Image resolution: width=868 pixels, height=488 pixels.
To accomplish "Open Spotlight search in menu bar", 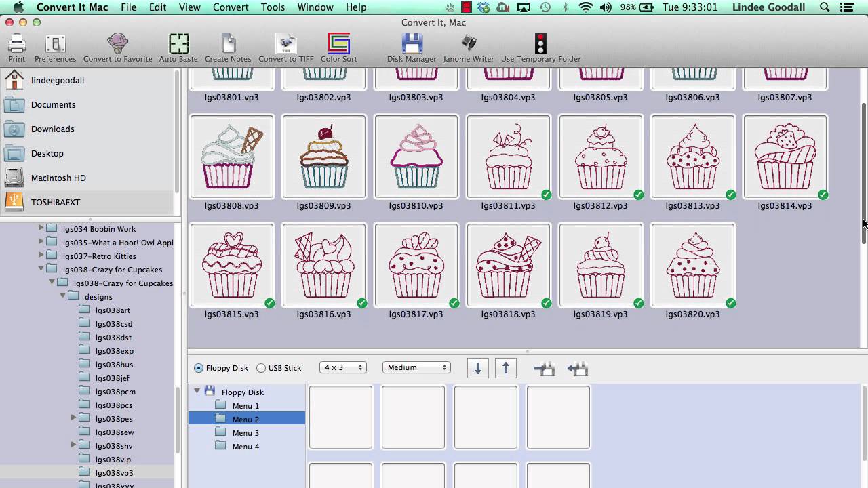I will pyautogui.click(x=825, y=7).
